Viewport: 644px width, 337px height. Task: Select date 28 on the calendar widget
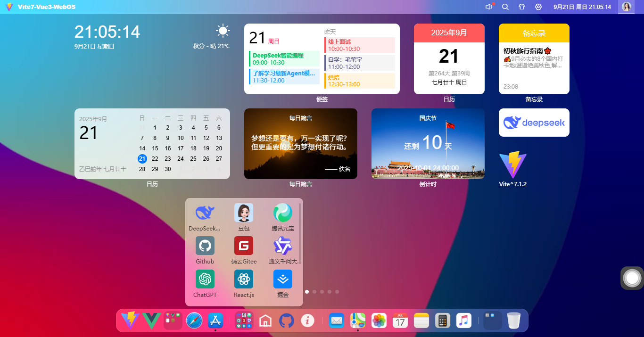pyautogui.click(x=142, y=169)
